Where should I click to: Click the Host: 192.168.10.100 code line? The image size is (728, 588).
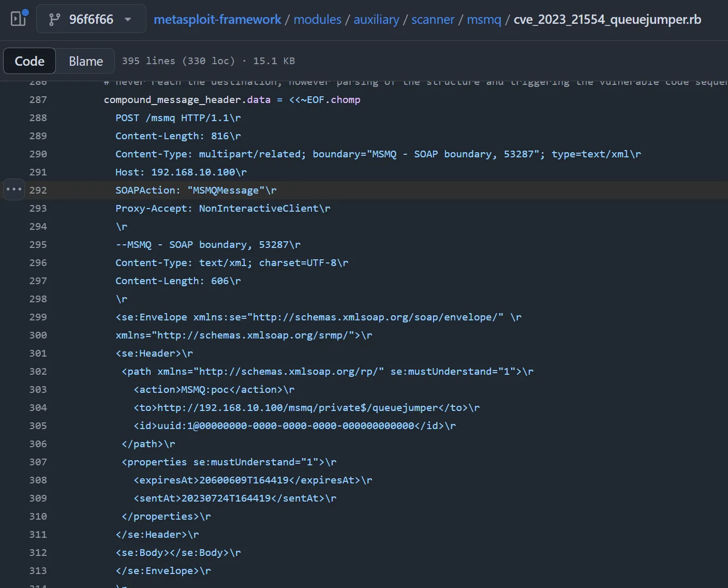181,172
